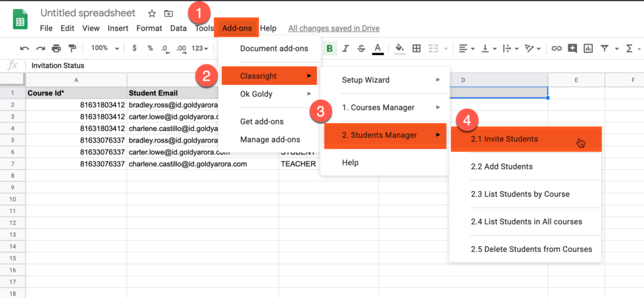Image resolution: width=644 pixels, height=298 pixels.
Task: Insert a link
Action: [556, 49]
